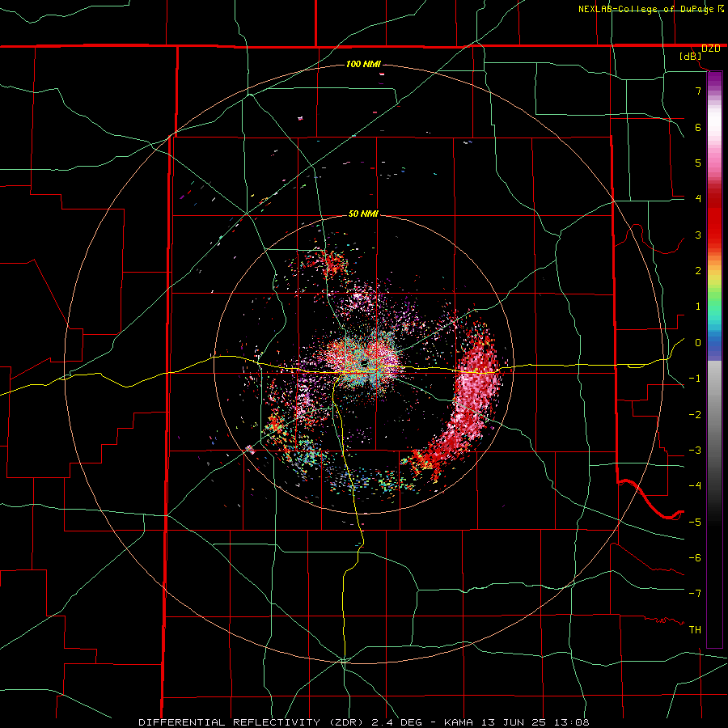The width and height of the screenshot is (728, 728).
Task: Click the -1 value on the legend
Action: pos(695,379)
